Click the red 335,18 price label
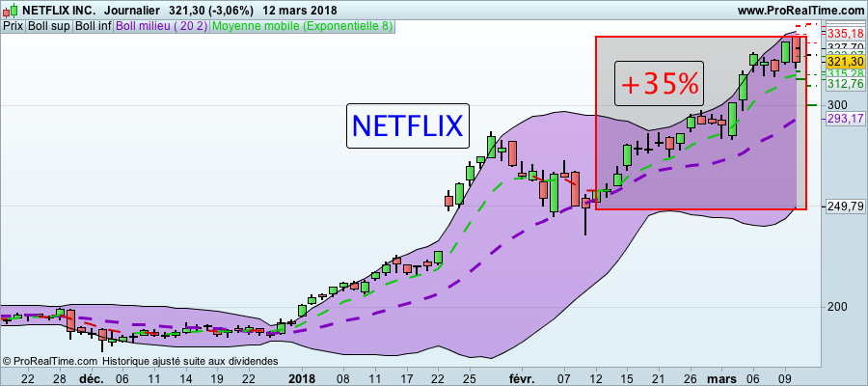The image size is (868, 386). [845, 35]
